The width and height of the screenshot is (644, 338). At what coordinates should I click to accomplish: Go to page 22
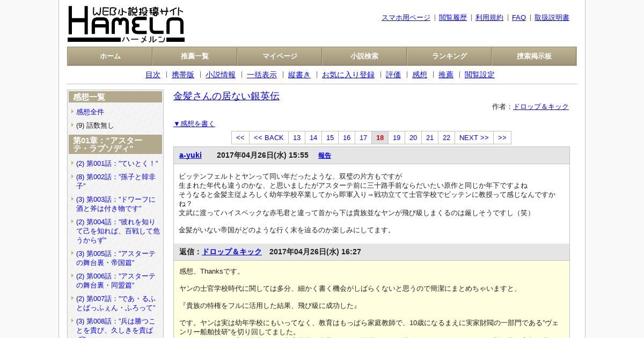tap(447, 138)
